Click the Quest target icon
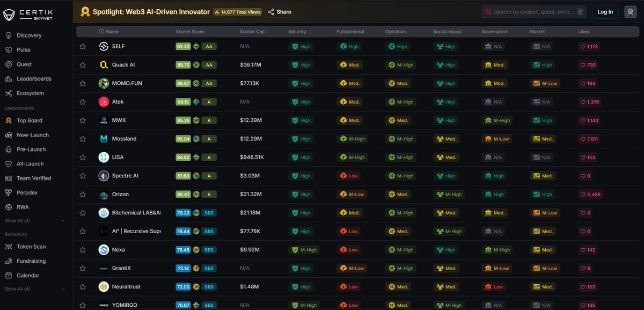644x310 pixels. pyautogui.click(x=8, y=64)
